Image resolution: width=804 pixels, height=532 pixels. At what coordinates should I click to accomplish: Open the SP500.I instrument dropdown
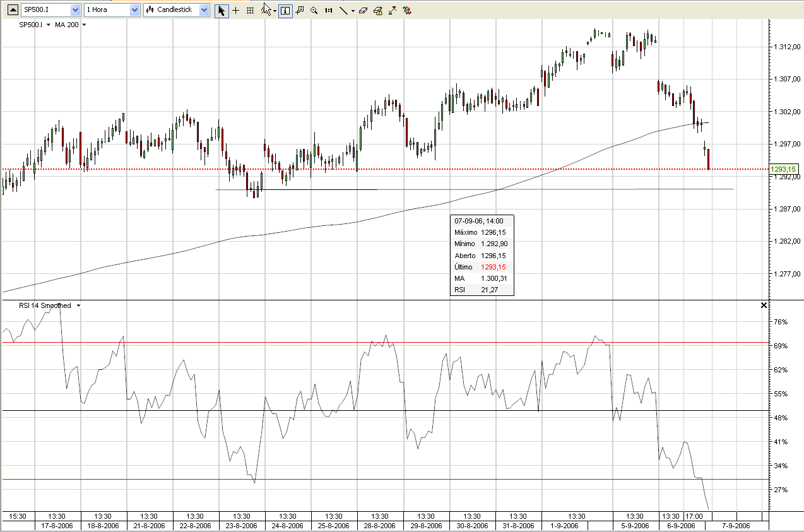click(74, 9)
